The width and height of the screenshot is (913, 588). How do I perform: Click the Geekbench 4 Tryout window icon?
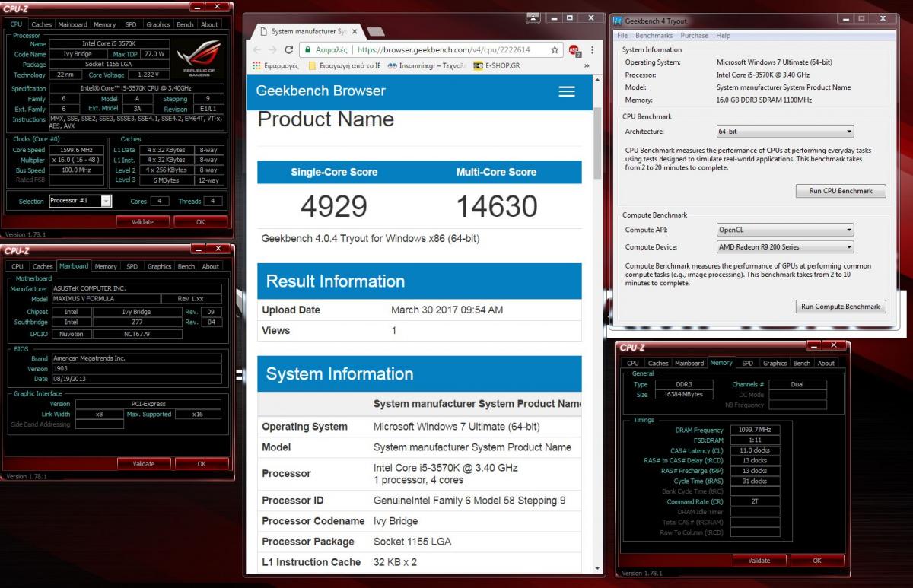618,21
